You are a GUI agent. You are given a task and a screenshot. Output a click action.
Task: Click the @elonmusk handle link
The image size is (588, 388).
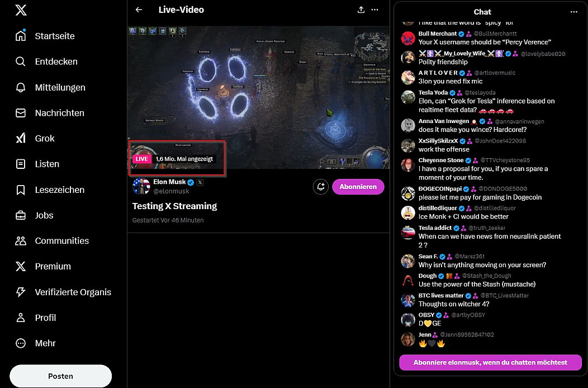[171, 191]
